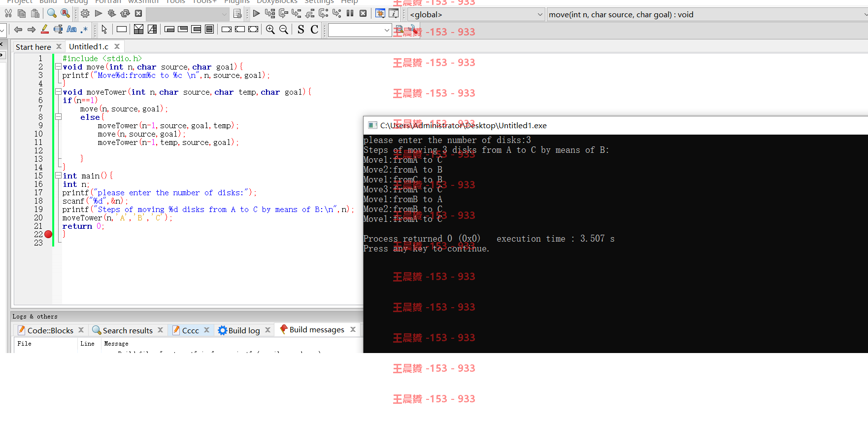
Task: Click the Run to cursor debug icon
Action: (x=270, y=13)
